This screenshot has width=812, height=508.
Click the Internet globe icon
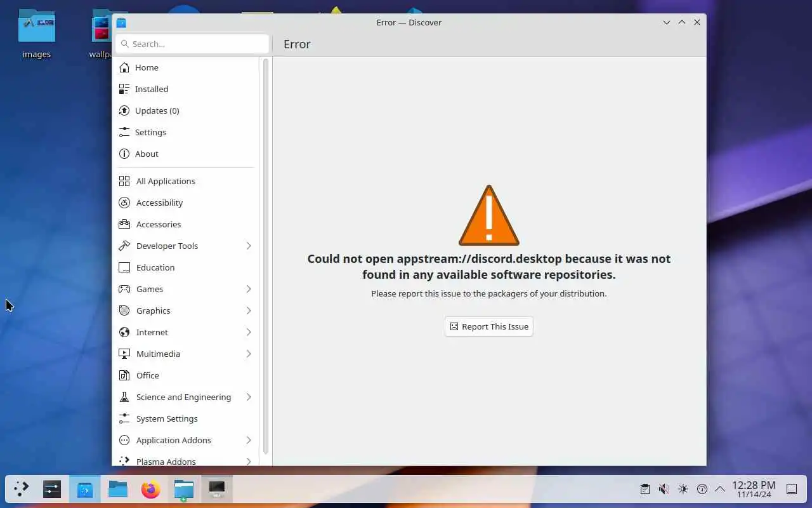coord(124,332)
